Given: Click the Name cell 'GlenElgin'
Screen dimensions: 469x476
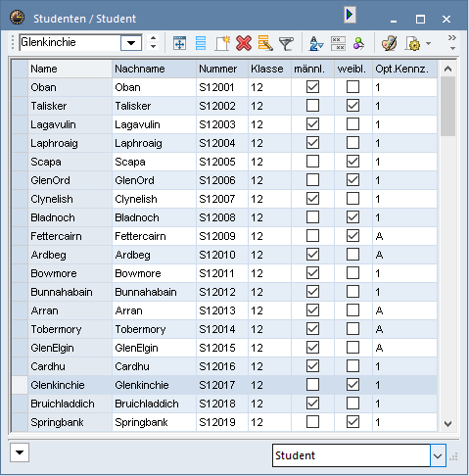Looking at the screenshot, I should pos(70,348).
